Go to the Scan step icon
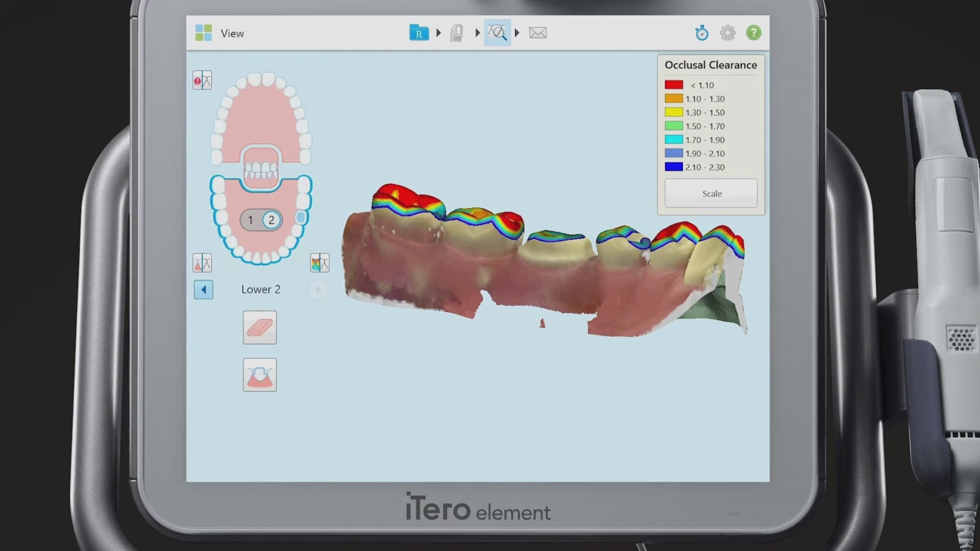The height and width of the screenshot is (551, 980). coord(456,33)
